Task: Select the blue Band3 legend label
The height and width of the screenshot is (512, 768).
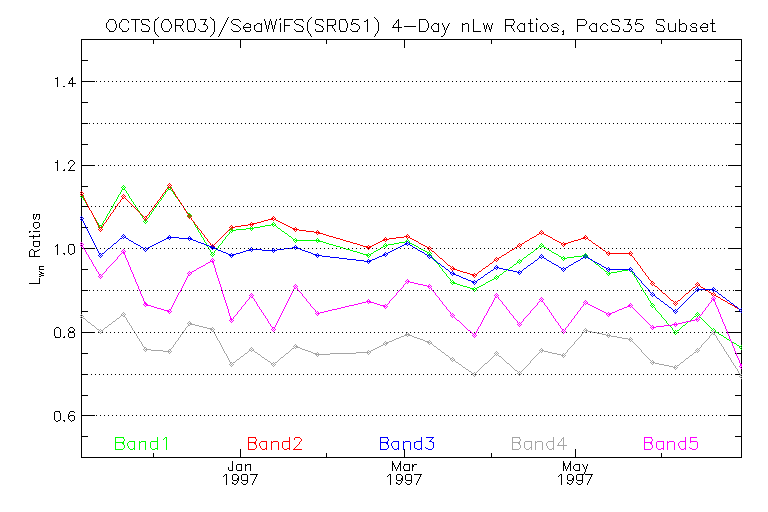Action: coord(407,444)
